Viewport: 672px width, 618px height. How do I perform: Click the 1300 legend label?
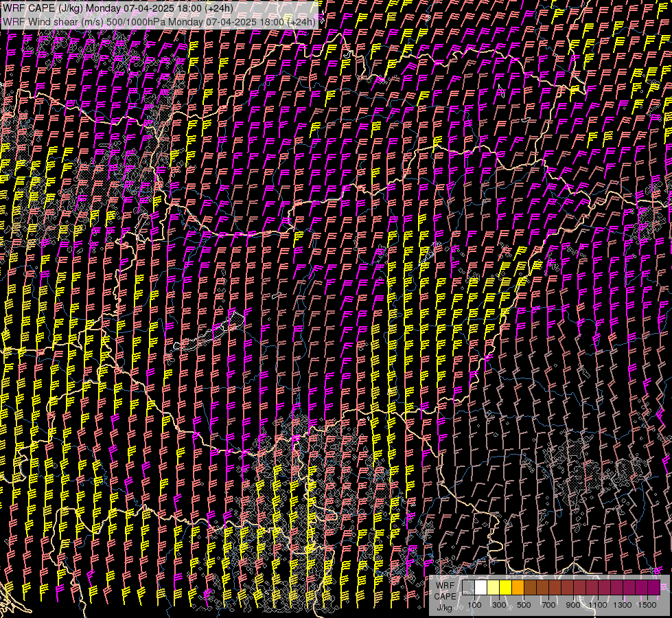coord(623,605)
